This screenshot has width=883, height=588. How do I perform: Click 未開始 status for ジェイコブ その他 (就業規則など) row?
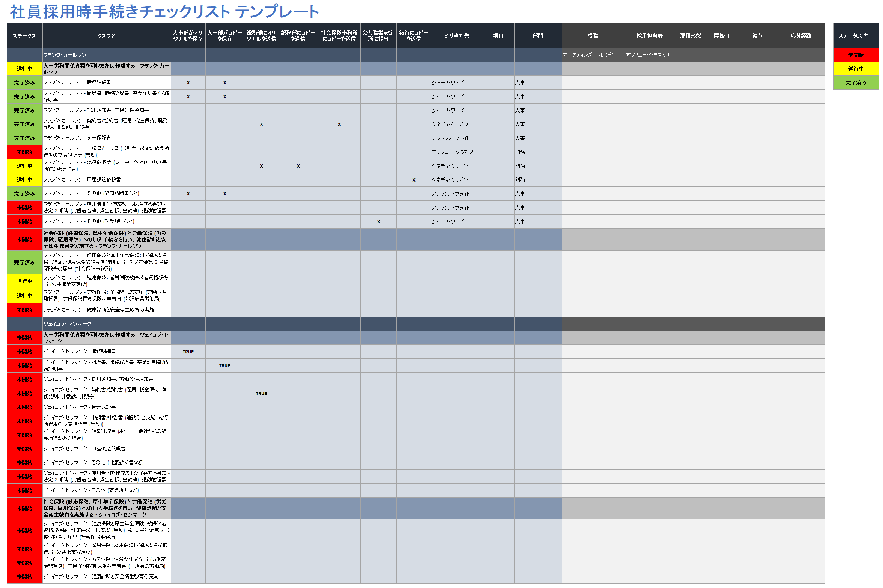[x=24, y=490]
